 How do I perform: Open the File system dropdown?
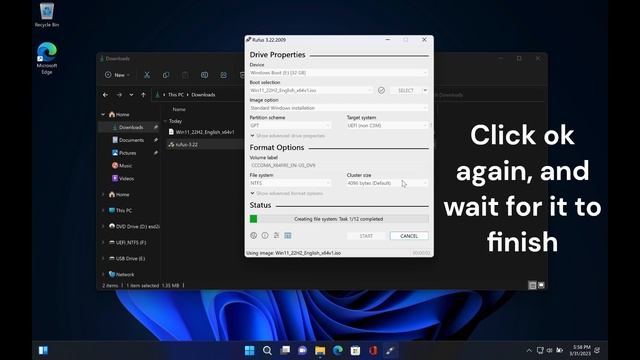tap(290, 183)
